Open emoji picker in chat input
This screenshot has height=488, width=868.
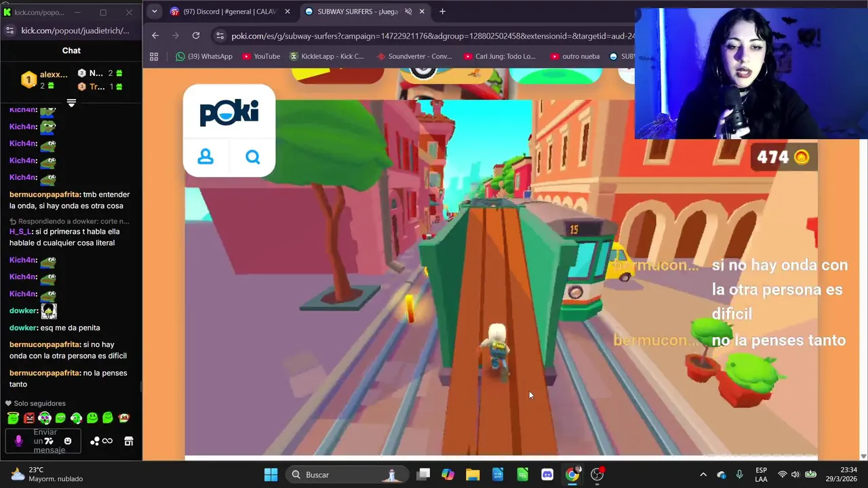point(68,441)
